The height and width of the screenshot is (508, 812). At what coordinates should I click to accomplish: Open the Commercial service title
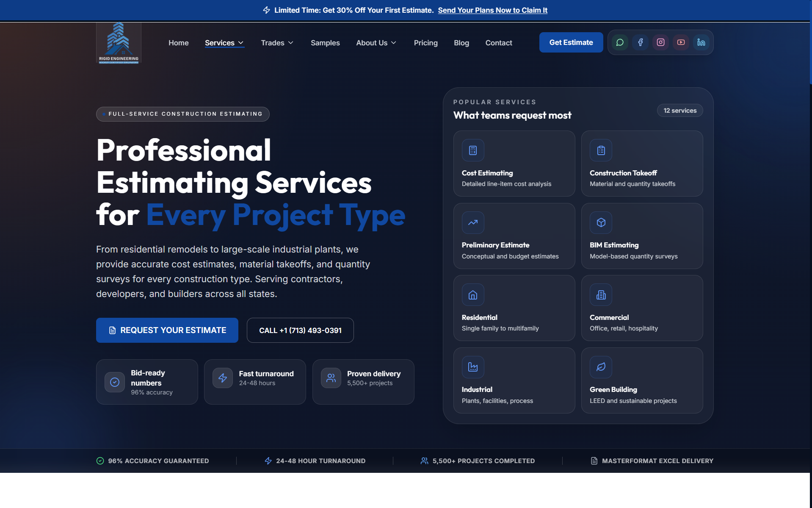pyautogui.click(x=609, y=317)
